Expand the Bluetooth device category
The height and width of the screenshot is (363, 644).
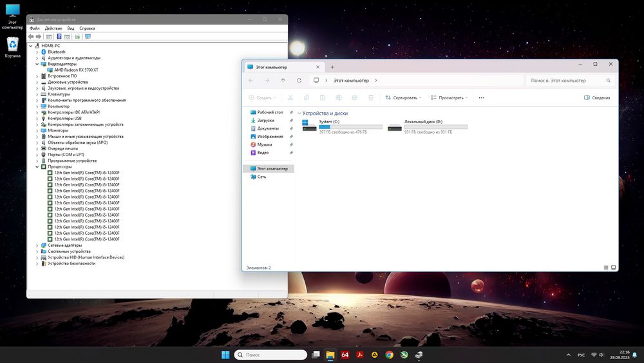coord(37,52)
